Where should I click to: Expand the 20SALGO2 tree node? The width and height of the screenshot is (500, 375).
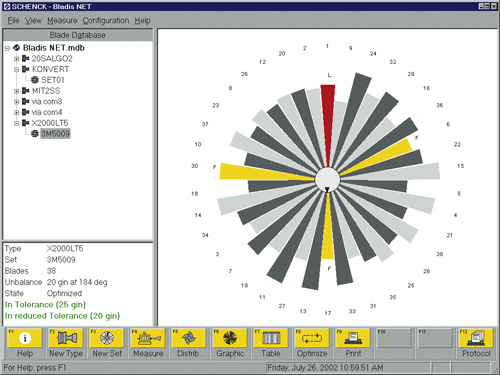point(16,59)
